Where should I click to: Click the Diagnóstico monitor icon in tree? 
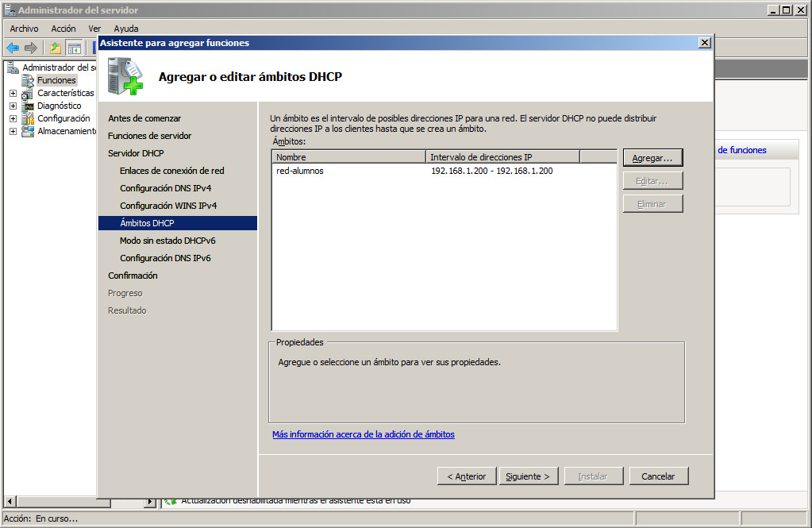tap(29, 106)
